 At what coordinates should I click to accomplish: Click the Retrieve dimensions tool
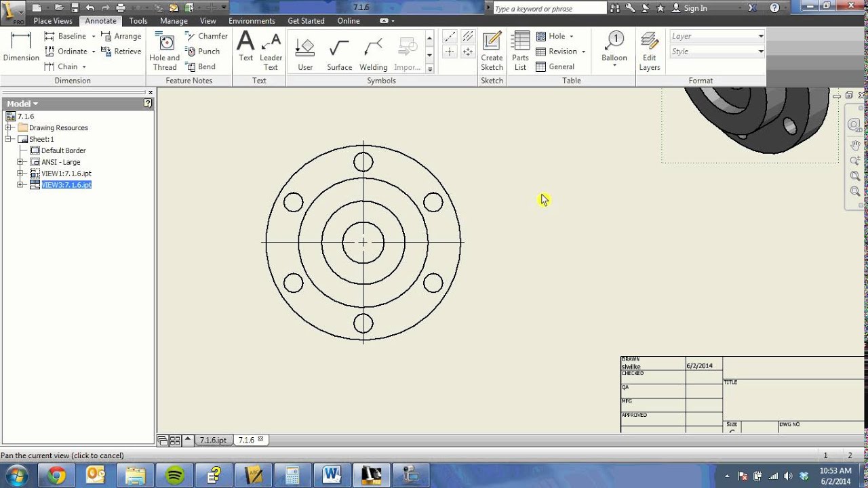coord(121,52)
